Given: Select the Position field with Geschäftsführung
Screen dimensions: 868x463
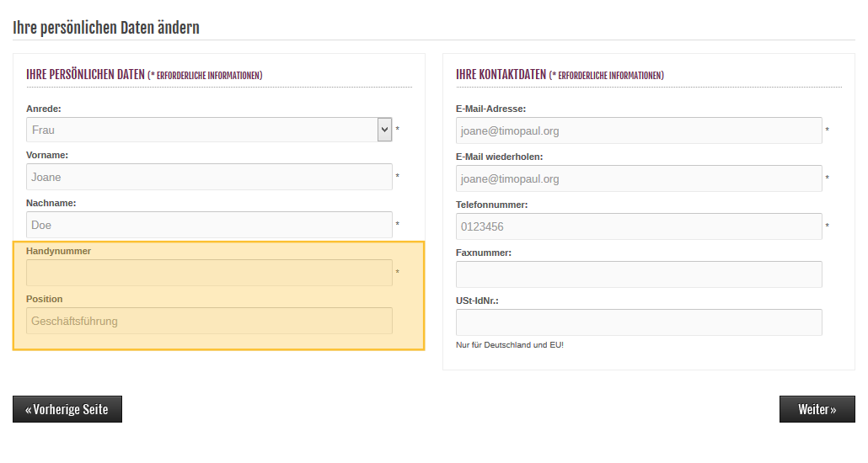Looking at the screenshot, I should tap(209, 321).
